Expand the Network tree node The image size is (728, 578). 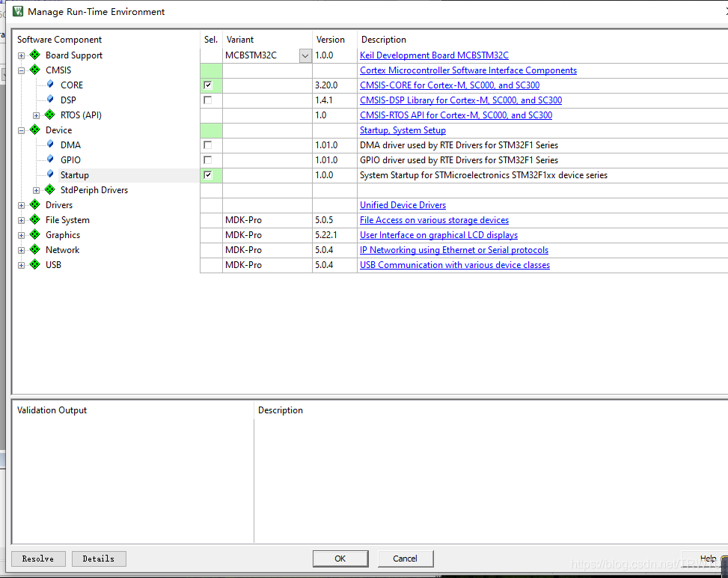[22, 250]
